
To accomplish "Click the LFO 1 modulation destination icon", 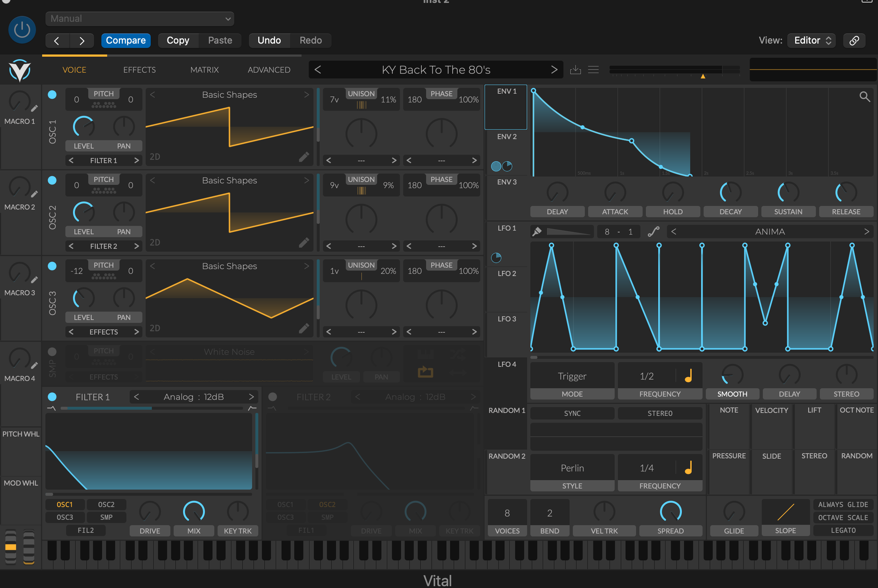I will point(496,257).
